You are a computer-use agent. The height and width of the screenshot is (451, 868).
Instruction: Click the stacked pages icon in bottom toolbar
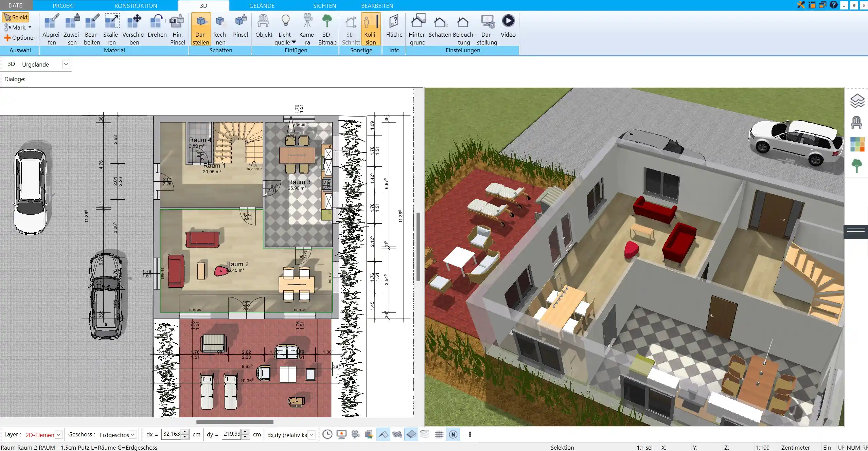coord(369,434)
